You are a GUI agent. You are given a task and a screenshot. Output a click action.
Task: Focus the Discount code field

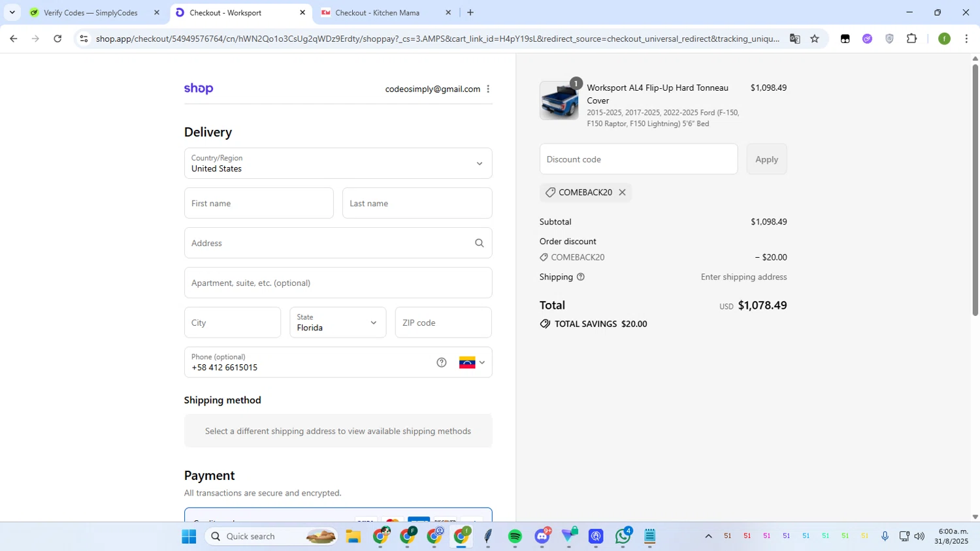click(638, 159)
